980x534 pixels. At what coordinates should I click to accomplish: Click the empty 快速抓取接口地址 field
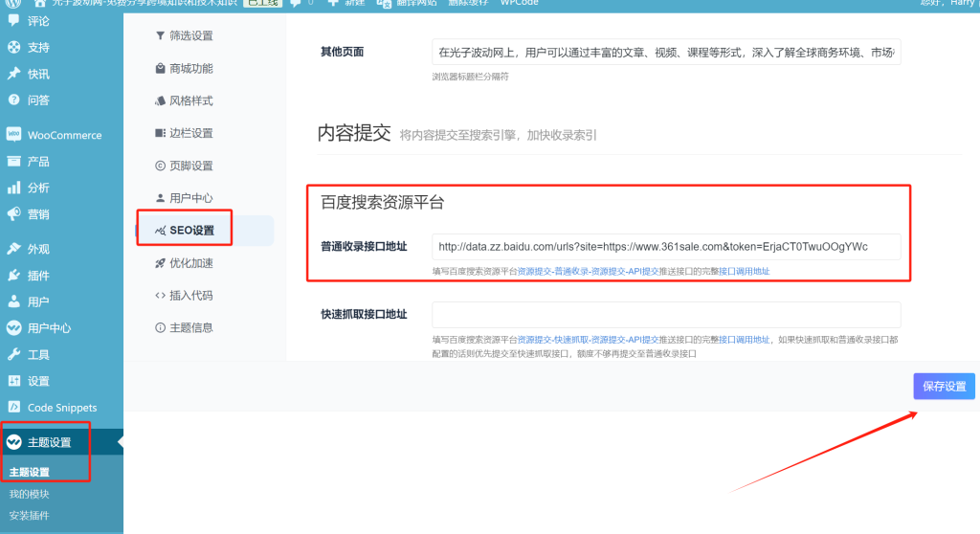click(666, 315)
